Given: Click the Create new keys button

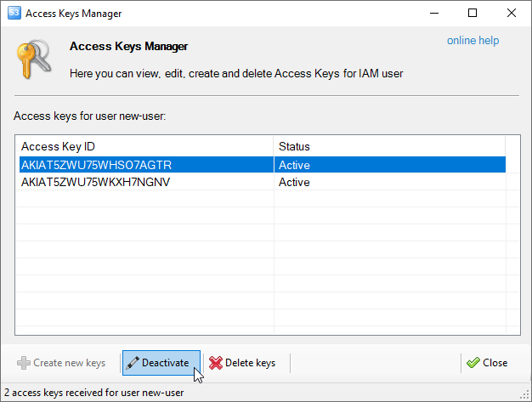Looking at the screenshot, I should (61, 363).
